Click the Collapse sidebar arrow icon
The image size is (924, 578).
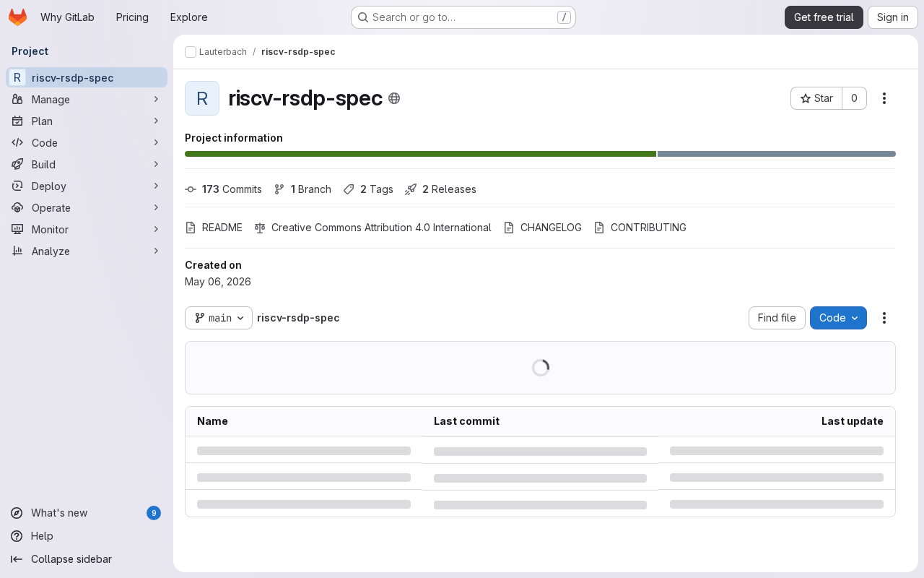point(17,559)
